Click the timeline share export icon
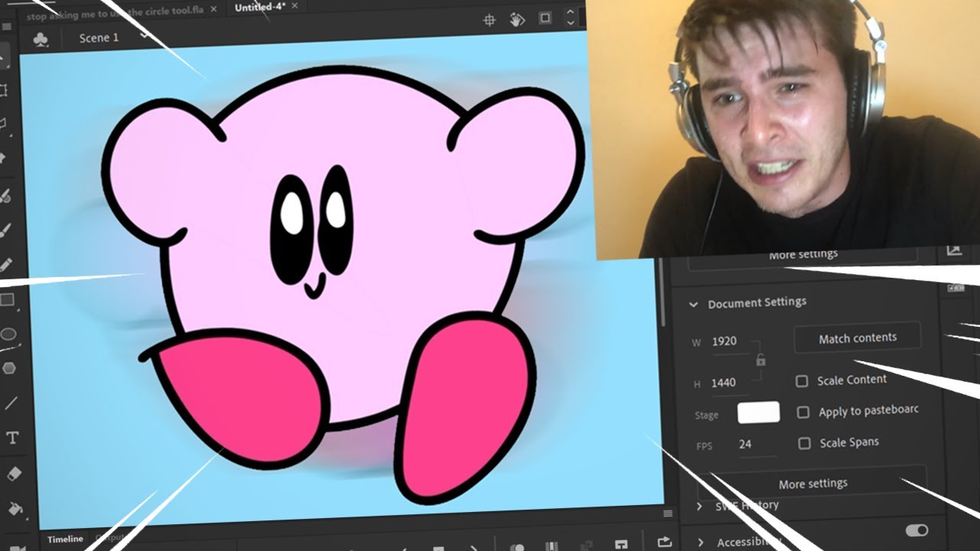 point(665,543)
